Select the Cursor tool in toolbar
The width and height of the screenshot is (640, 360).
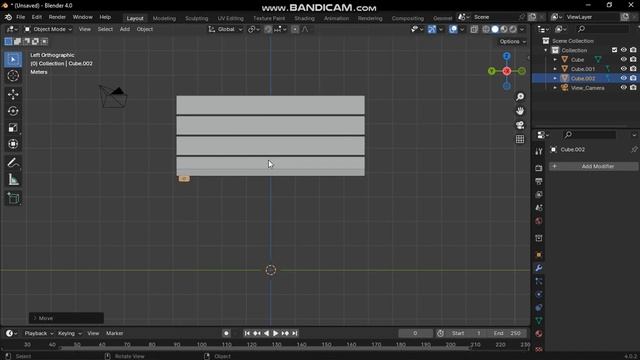(x=13, y=76)
